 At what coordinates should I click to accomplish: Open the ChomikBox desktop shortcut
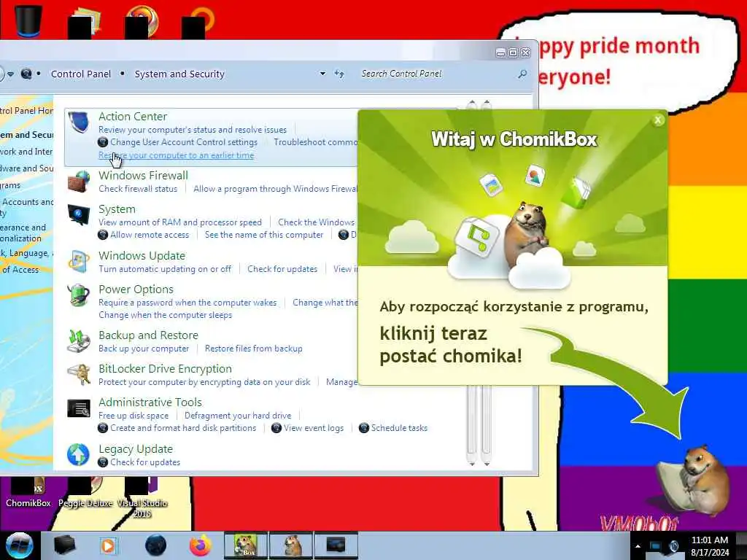(x=28, y=493)
